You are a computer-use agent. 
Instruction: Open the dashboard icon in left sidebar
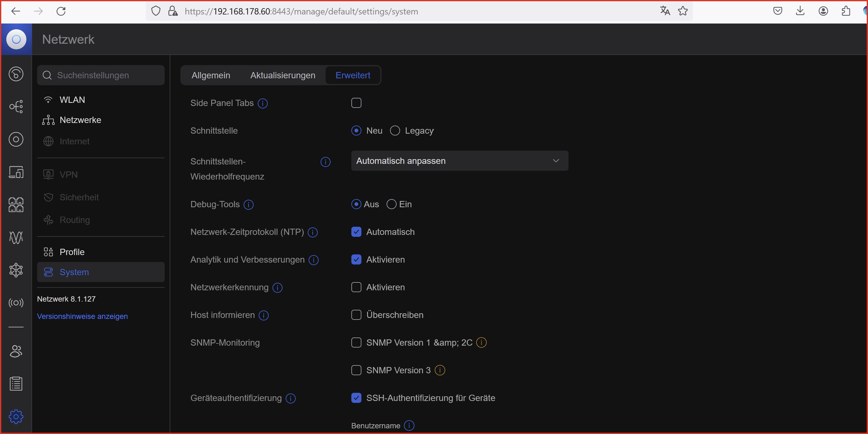tap(16, 74)
